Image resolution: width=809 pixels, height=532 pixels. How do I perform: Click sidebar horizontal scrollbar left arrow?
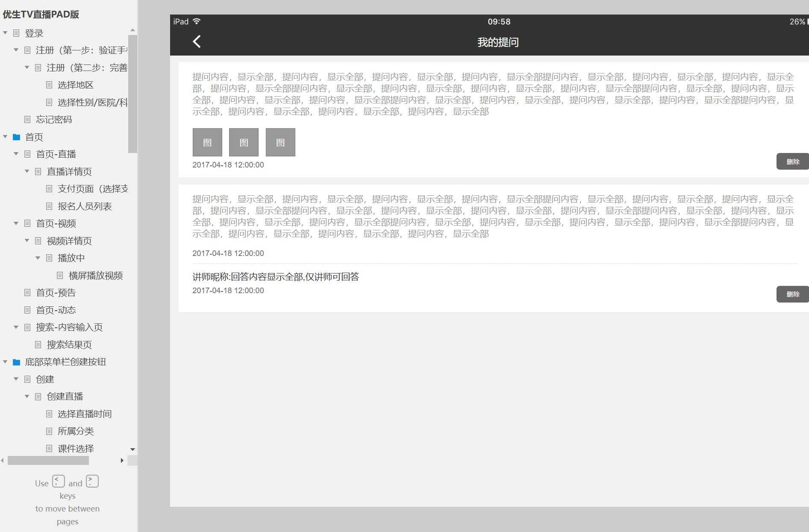point(3,460)
